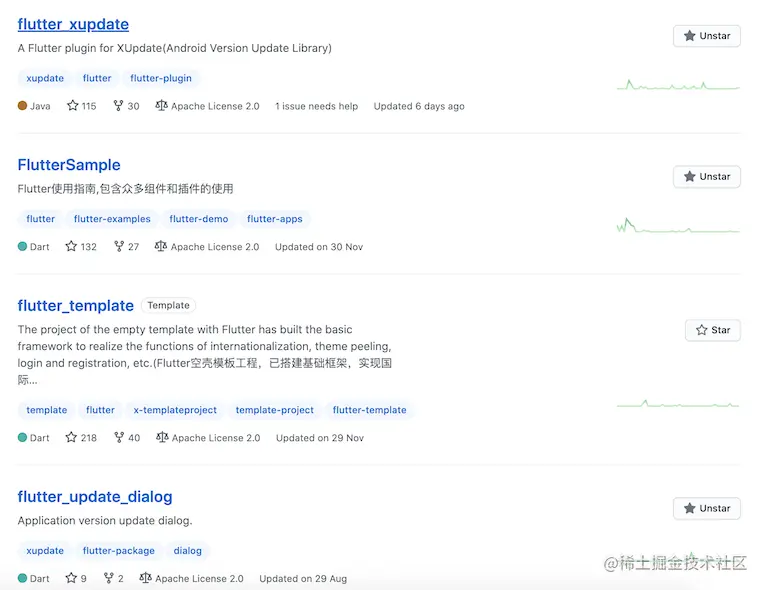
Task: Click the Dart language label of FlutterSample
Action: [34, 246]
